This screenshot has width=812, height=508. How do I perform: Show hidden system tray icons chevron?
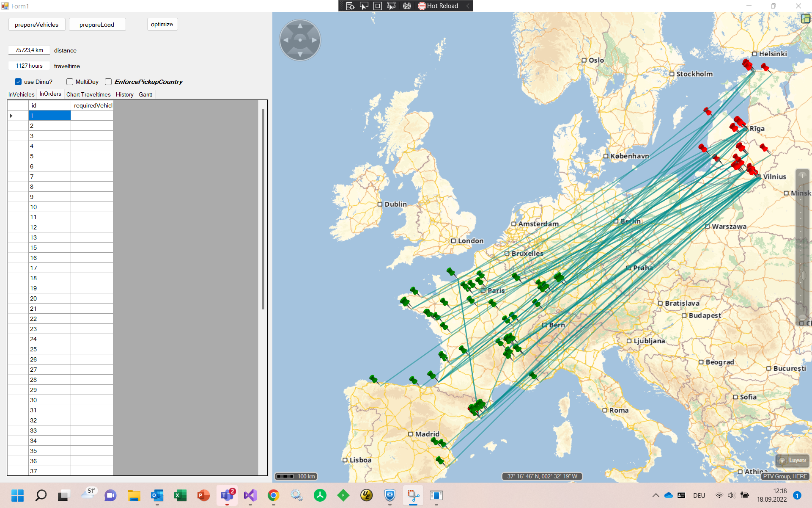656,495
